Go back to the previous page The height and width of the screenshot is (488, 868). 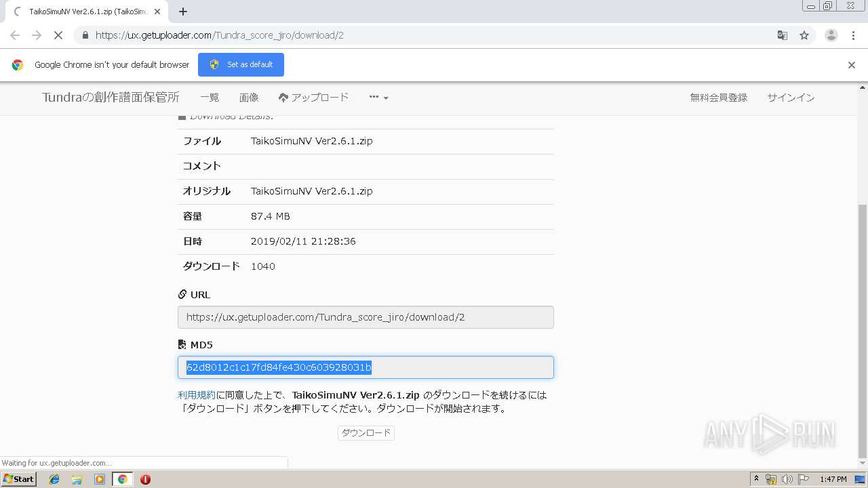15,35
